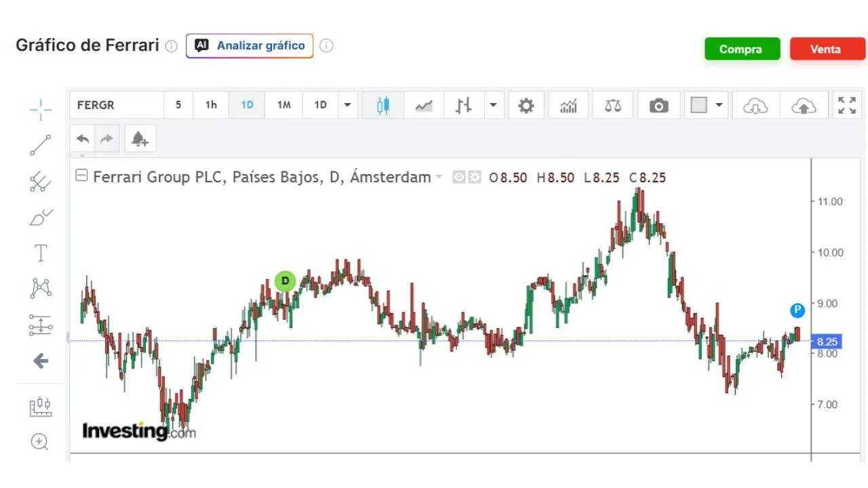868x488 pixels.
Task: Click the 8.25 current price label
Action: tap(827, 342)
